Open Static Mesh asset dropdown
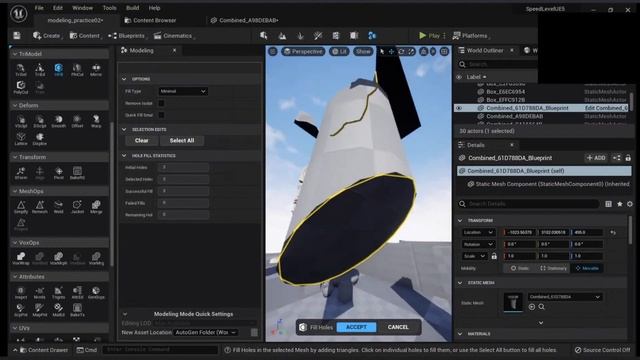 click(x=565, y=297)
